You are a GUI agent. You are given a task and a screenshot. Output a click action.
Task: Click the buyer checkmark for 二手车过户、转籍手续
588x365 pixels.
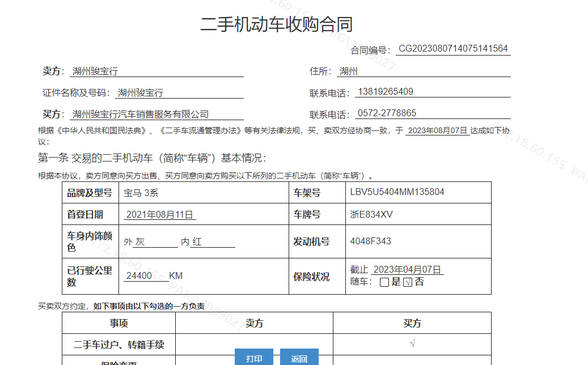pos(412,343)
